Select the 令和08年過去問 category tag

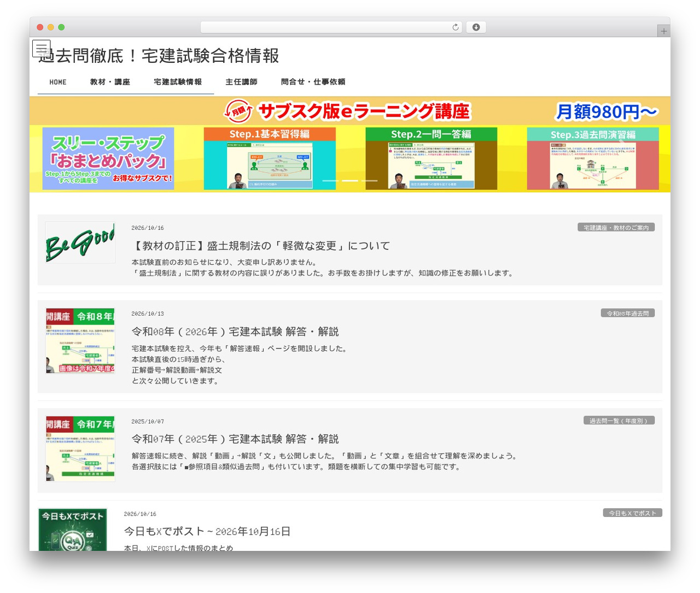click(627, 313)
